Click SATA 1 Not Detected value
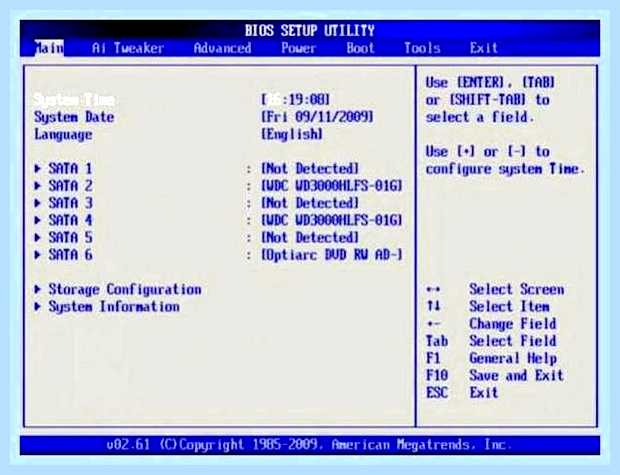 [310, 169]
